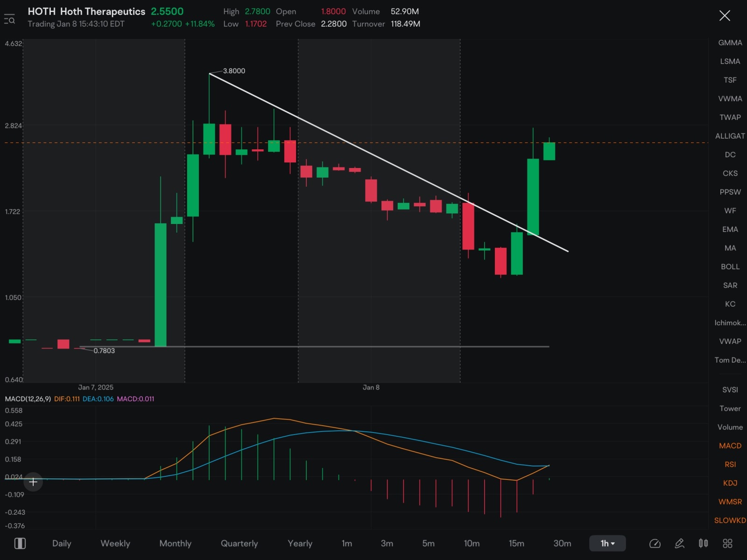The width and height of the screenshot is (747, 560).
Task: Tap the Volume 52.90M value
Action: point(405,11)
